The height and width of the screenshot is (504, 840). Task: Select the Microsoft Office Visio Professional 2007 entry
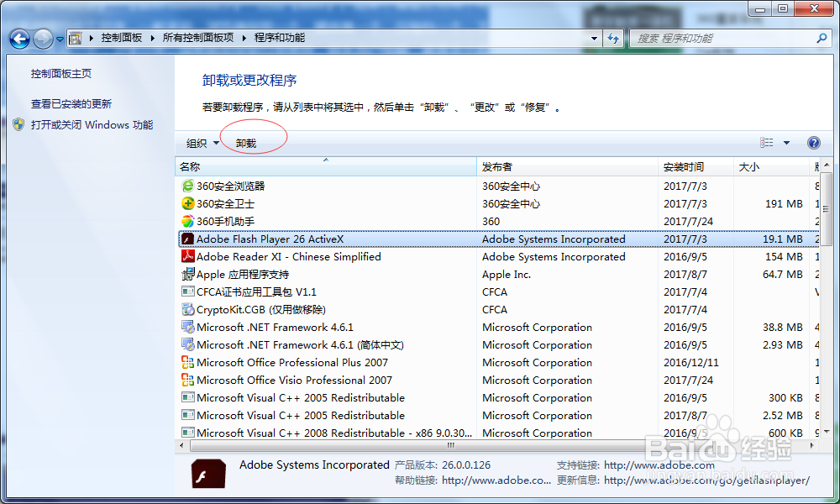pos(294,381)
